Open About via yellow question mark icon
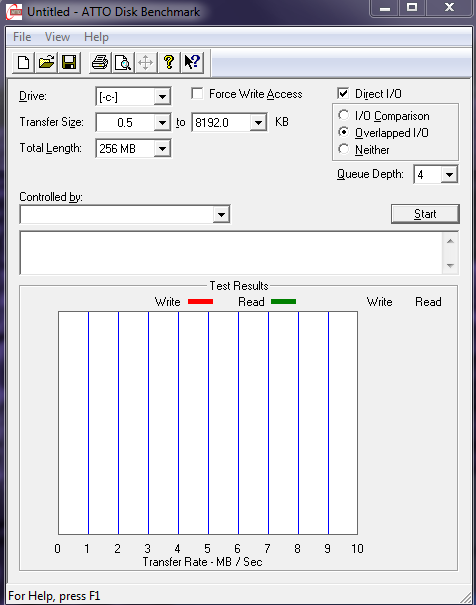Screen dimensions: 476x605 click(169, 62)
